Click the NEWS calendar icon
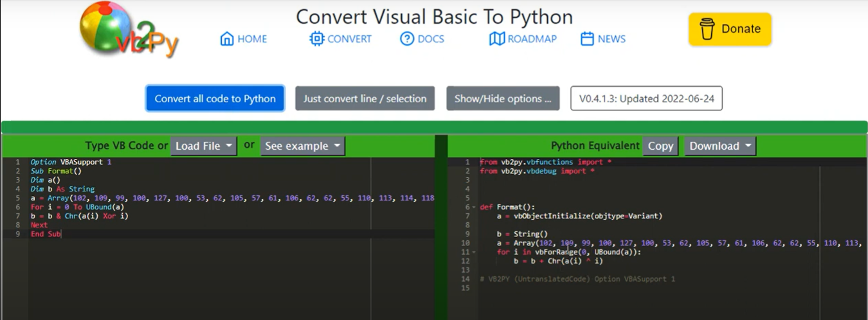 (x=587, y=39)
